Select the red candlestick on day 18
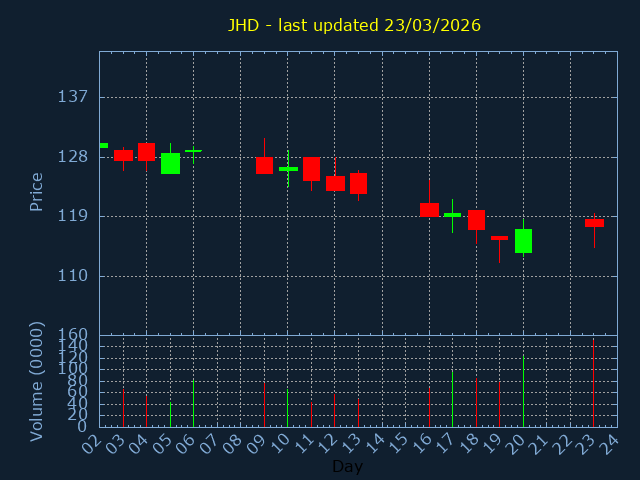This screenshot has height=480, width=640. (476, 220)
